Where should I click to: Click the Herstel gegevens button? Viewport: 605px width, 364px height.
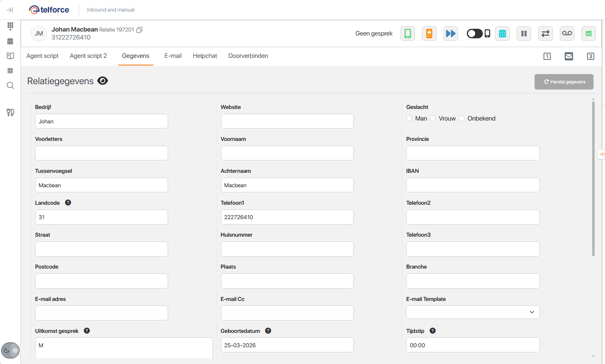pos(564,82)
